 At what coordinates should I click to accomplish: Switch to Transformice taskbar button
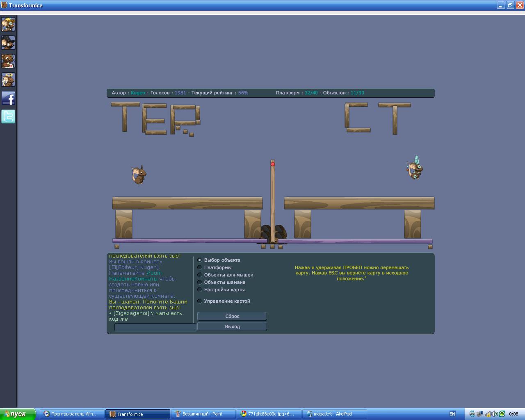(x=138, y=414)
